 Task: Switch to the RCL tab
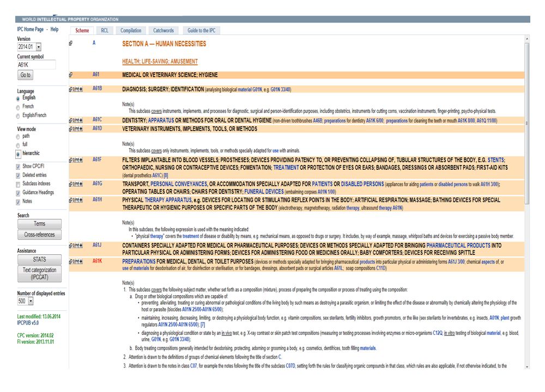pos(105,30)
